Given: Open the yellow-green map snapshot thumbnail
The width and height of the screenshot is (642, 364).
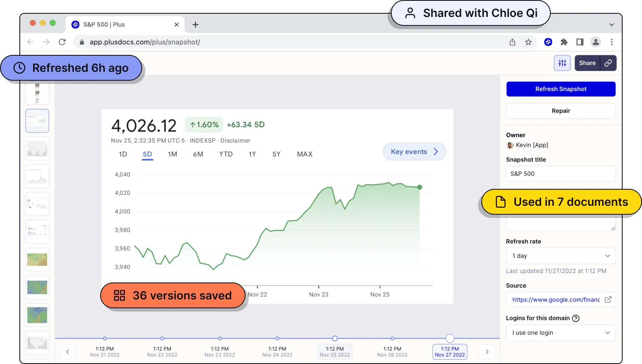Looking at the screenshot, I should coord(37,259).
